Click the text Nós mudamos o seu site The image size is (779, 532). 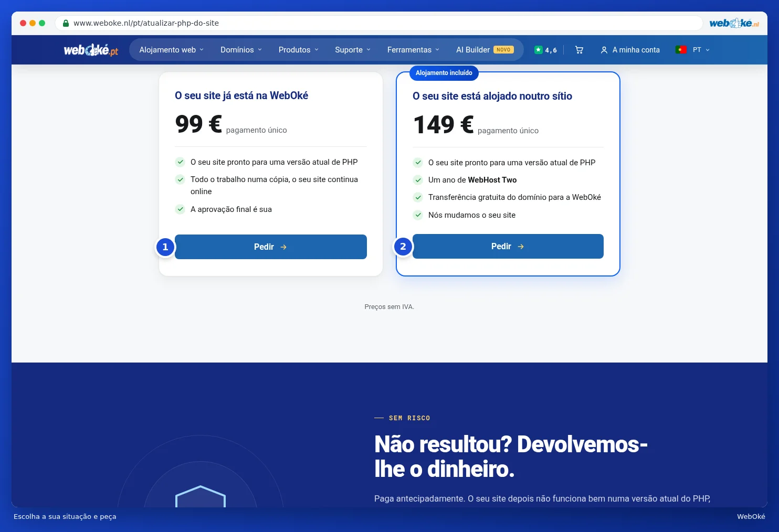click(x=472, y=215)
